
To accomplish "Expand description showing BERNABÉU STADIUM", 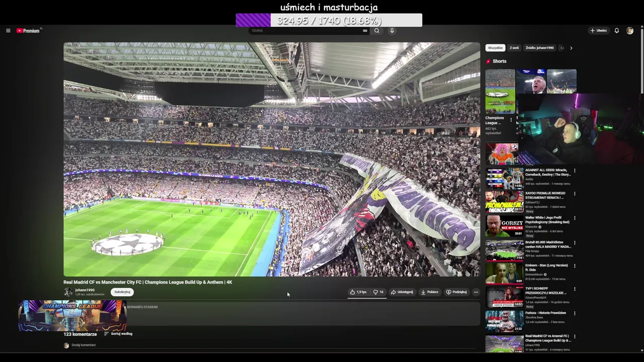I will coord(272,314).
